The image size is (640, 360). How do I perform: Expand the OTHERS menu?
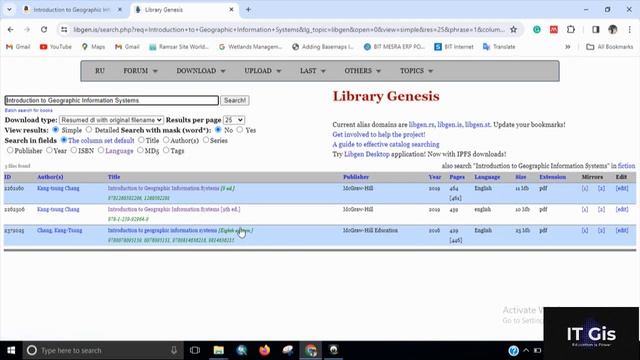tap(362, 71)
